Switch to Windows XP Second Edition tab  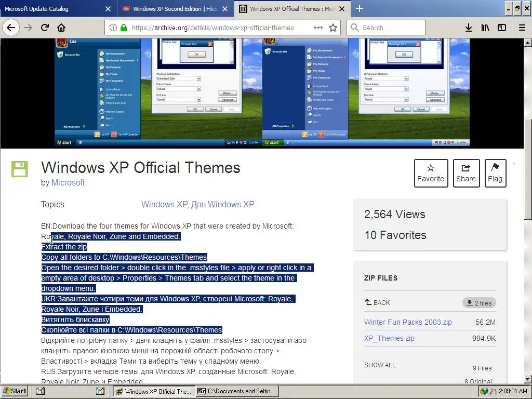(x=176, y=9)
